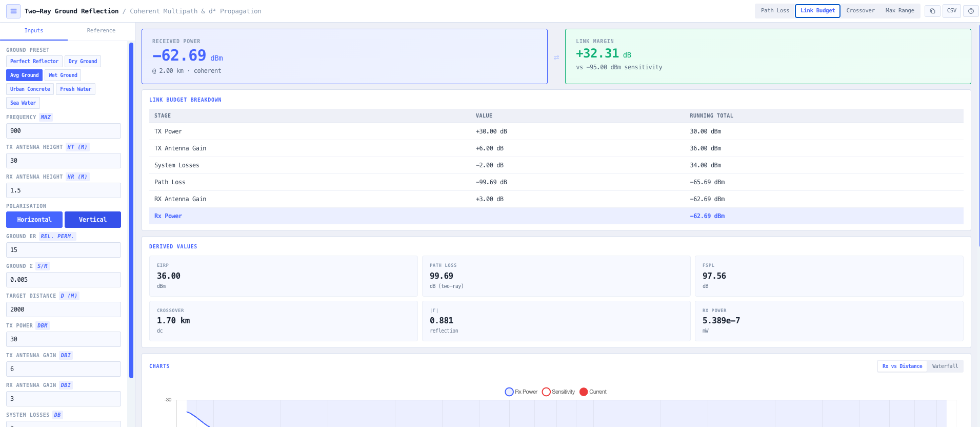Screen dimensions: 980x427
Task: Change the RX antenna gain field
Action: coord(64,399)
